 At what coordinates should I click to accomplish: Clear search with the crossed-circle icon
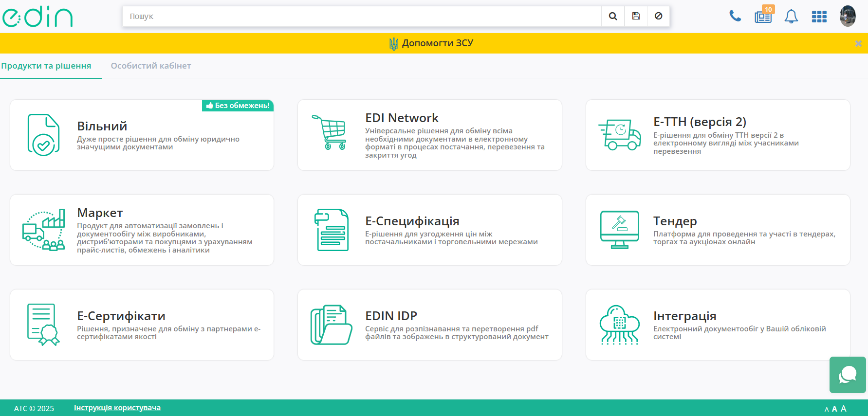point(658,16)
